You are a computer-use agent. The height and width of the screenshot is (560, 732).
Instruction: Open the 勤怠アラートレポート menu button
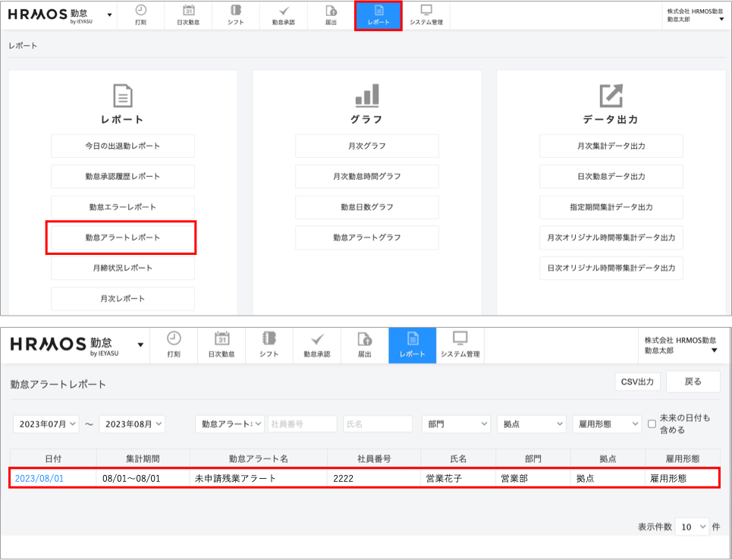pyautogui.click(x=122, y=238)
